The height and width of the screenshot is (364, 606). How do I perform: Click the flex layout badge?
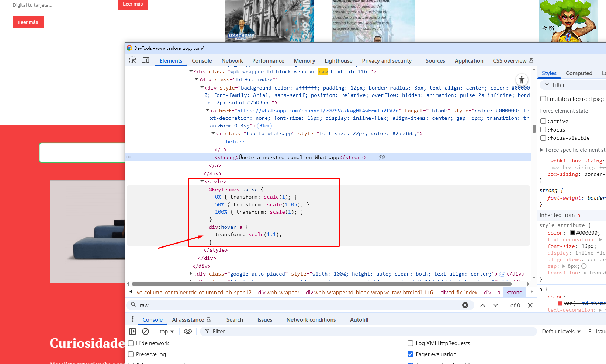(x=264, y=126)
